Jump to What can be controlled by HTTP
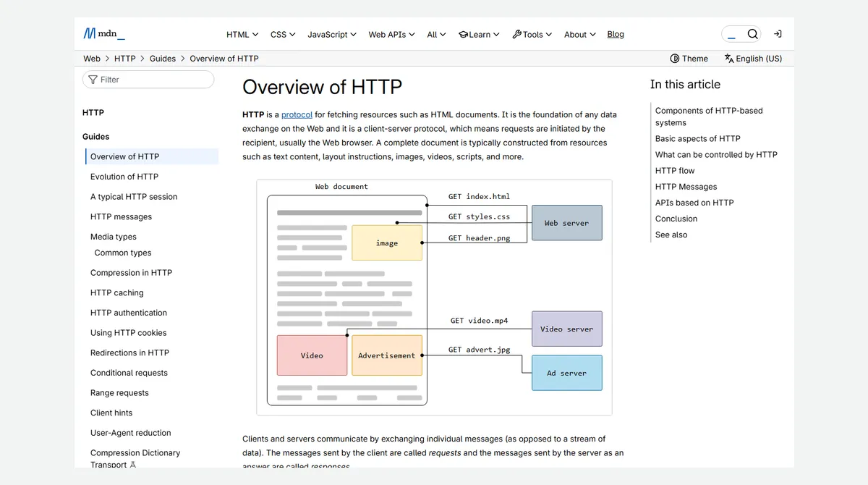 pos(716,155)
